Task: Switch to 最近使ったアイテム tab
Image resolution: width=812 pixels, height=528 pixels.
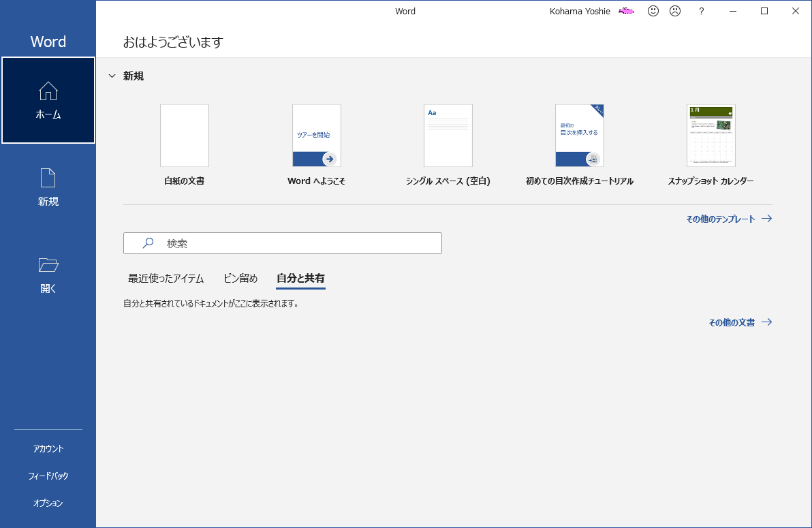Action: (x=166, y=278)
